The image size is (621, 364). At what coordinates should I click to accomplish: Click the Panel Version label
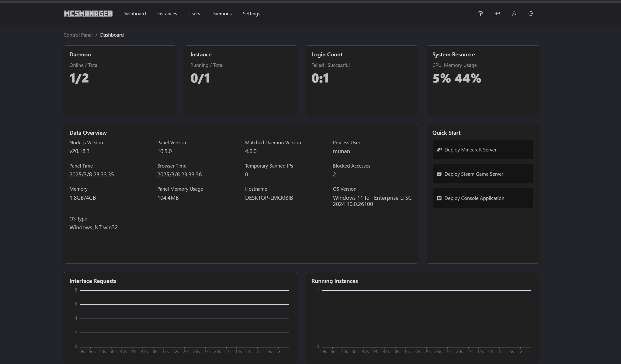(x=172, y=142)
